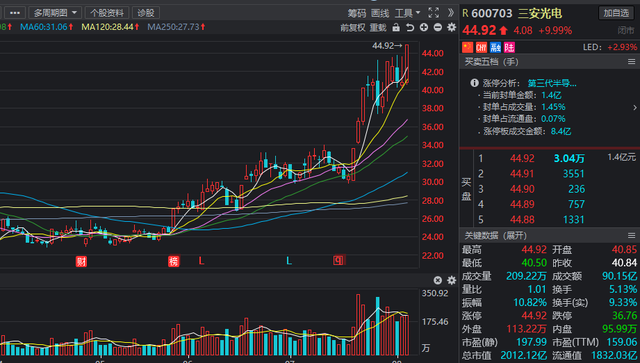Open chart settings gear icon
Image resolution: width=640 pixels, height=363 pixels.
pyautogui.click(x=451, y=27)
